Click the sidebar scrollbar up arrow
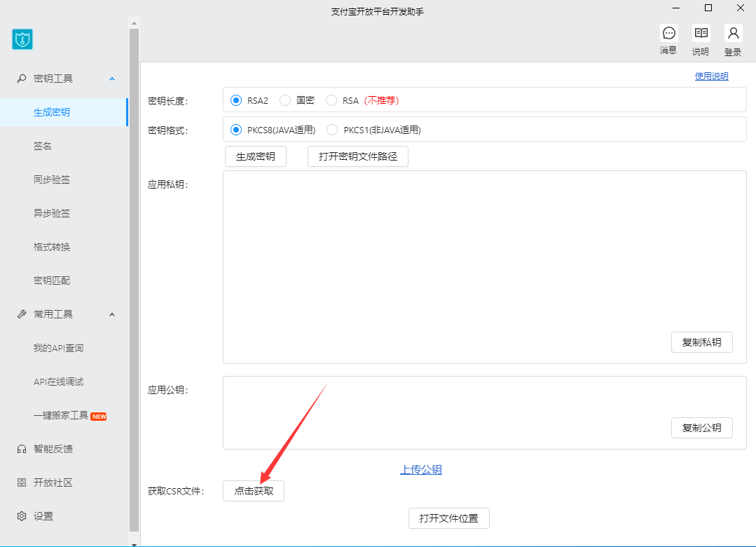This screenshot has height=547, width=756. pos(134,22)
